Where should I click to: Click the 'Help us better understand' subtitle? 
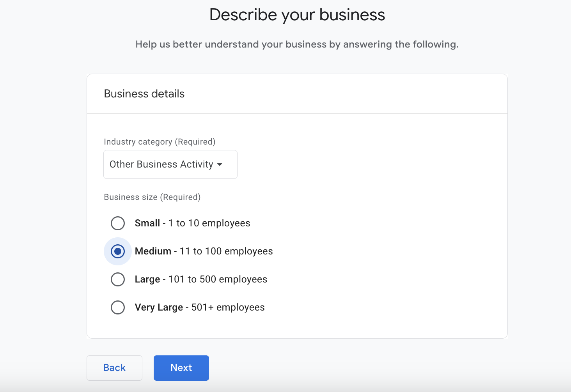coord(297,44)
